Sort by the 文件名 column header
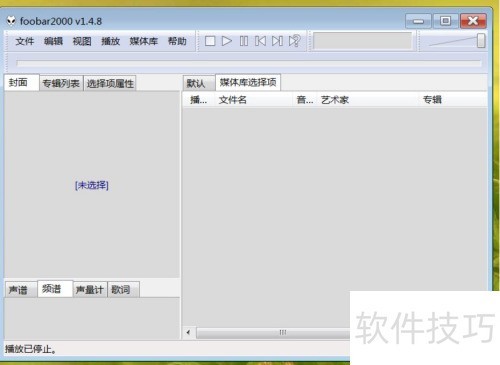 (x=253, y=100)
